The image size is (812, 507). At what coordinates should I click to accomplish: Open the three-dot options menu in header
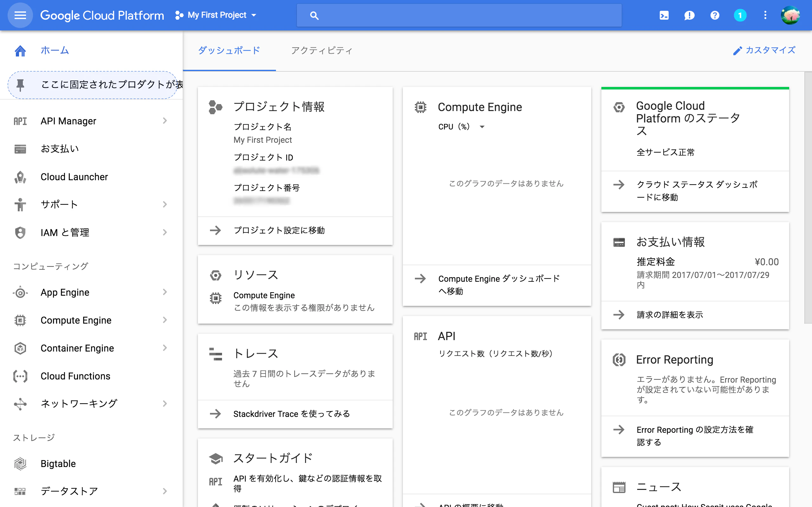click(x=765, y=15)
